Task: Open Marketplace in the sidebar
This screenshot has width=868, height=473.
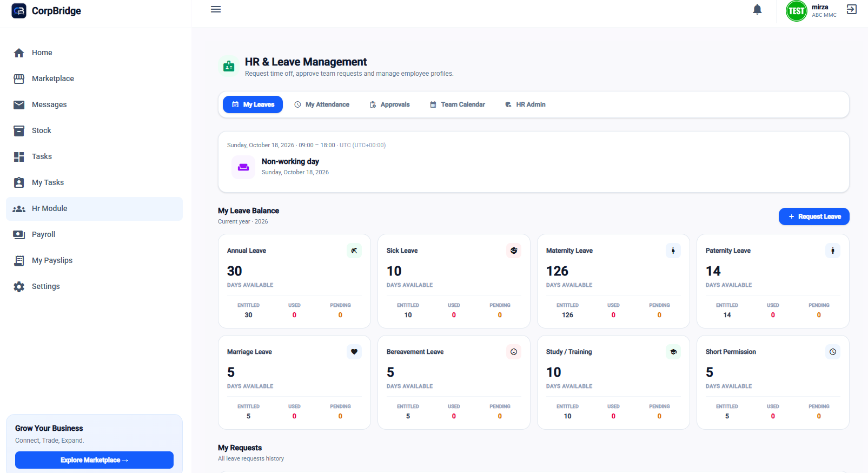Action: (x=94, y=78)
